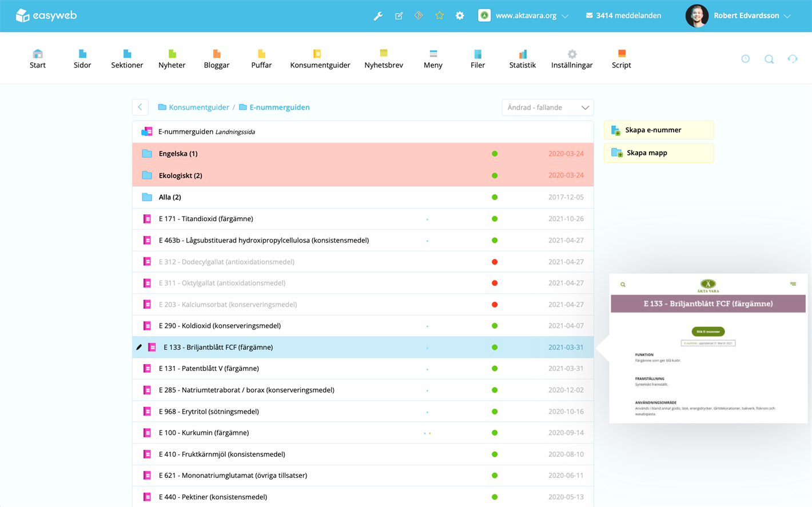
Task: Go to the Nyhetsbrev menu item
Action: coord(384,59)
